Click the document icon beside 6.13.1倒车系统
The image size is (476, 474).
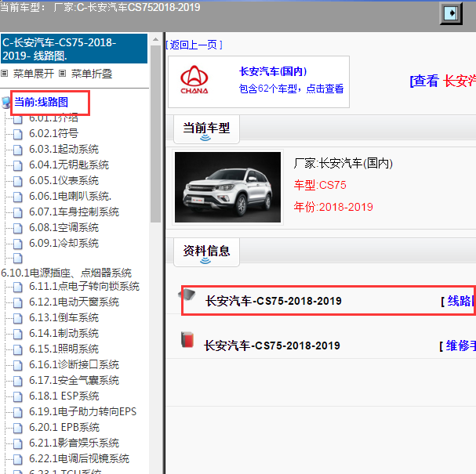click(17, 318)
